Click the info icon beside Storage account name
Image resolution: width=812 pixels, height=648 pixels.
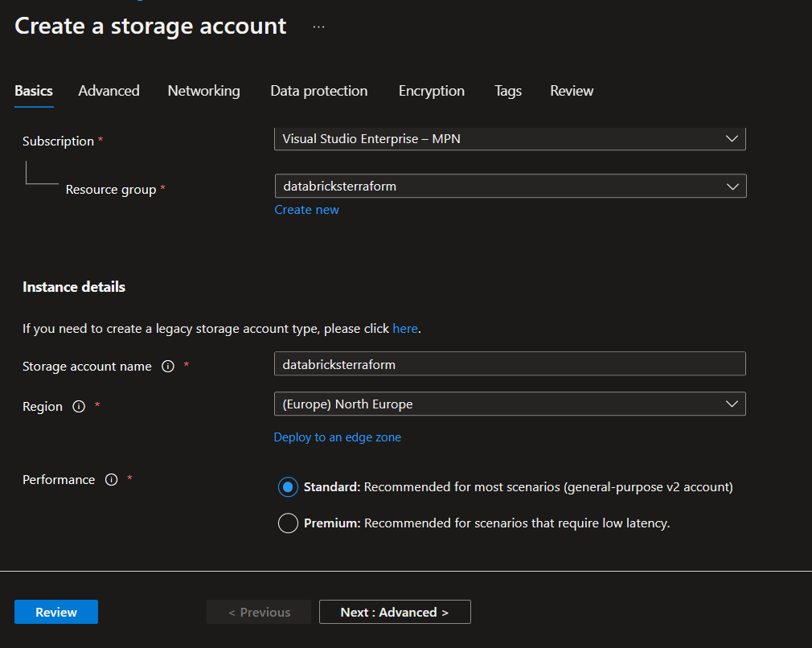[168, 366]
